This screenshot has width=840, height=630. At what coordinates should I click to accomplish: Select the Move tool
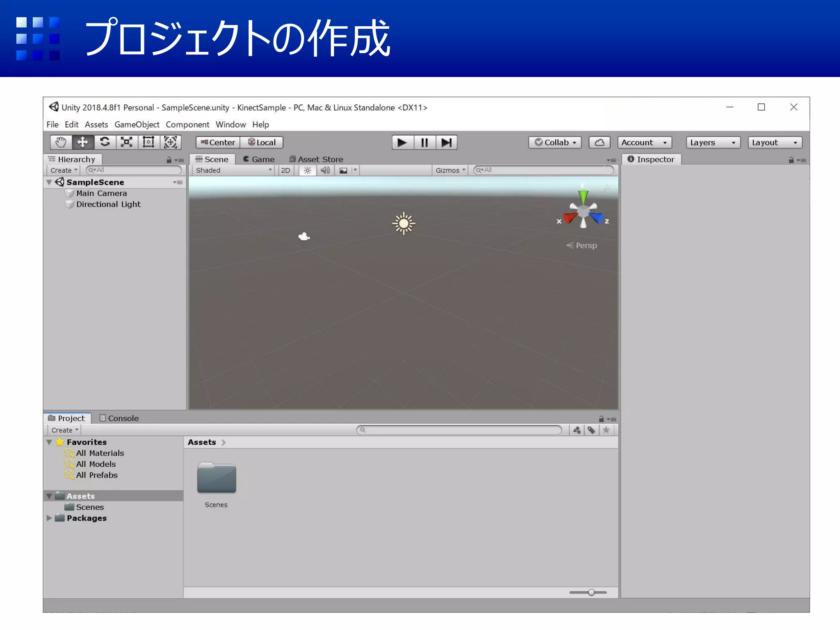(x=82, y=142)
